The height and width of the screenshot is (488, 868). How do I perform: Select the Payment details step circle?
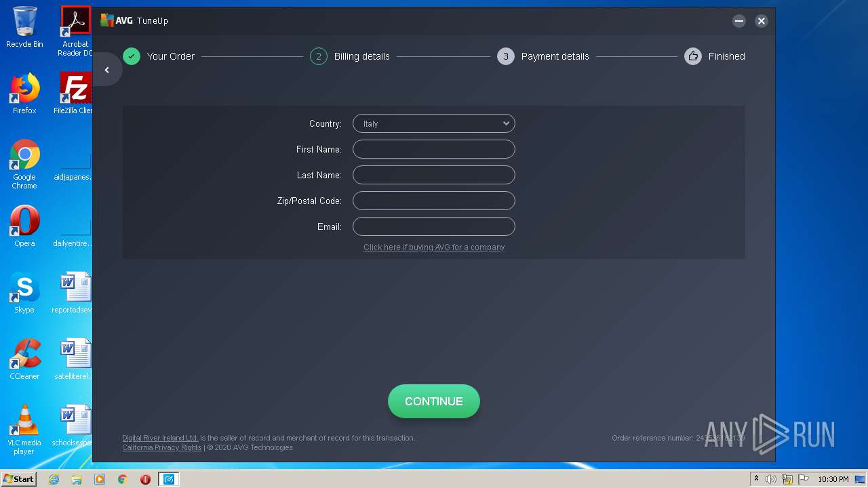(x=506, y=56)
